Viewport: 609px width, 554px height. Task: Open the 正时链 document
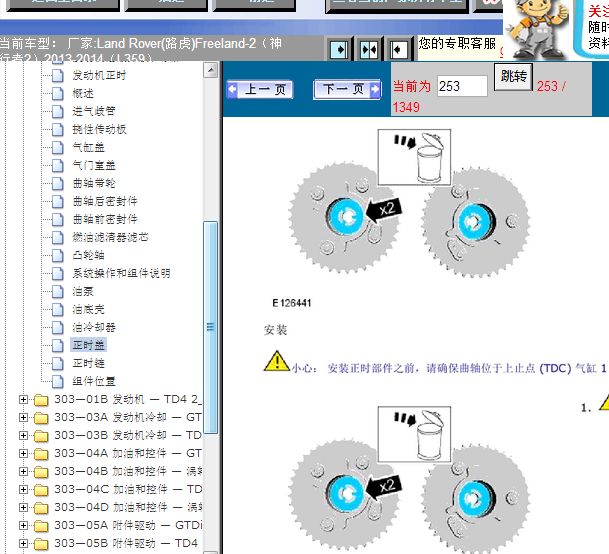tap(88, 363)
